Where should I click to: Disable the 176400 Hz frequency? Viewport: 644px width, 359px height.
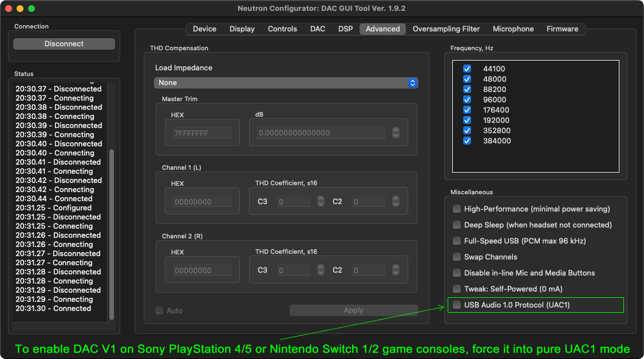tap(467, 110)
